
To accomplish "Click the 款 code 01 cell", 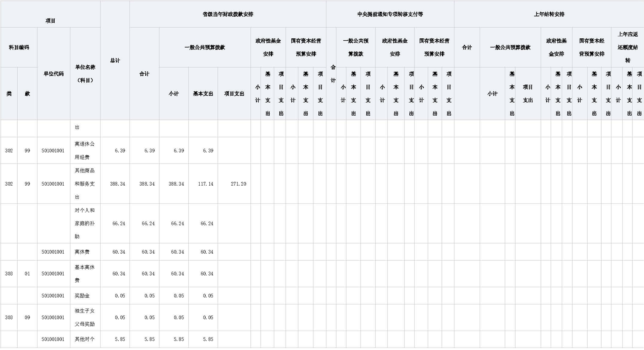I will click(x=27, y=273).
